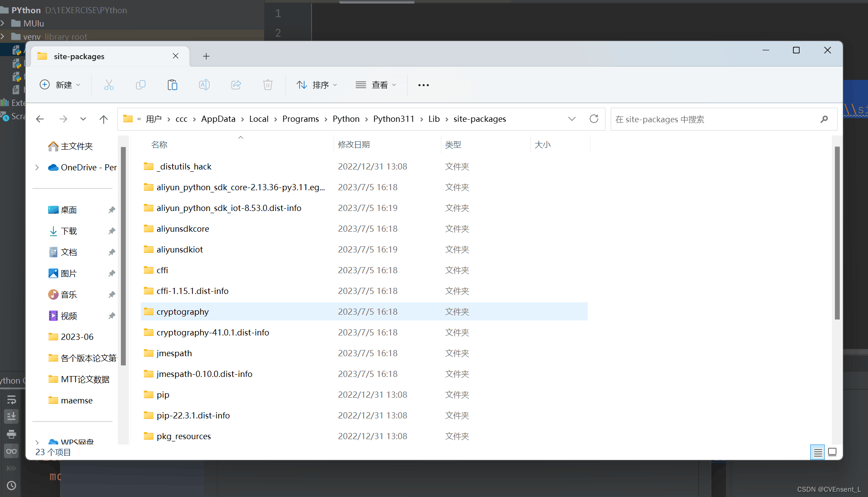Go up one folder level arrow
The height and width of the screenshot is (497, 868).
pyautogui.click(x=104, y=119)
